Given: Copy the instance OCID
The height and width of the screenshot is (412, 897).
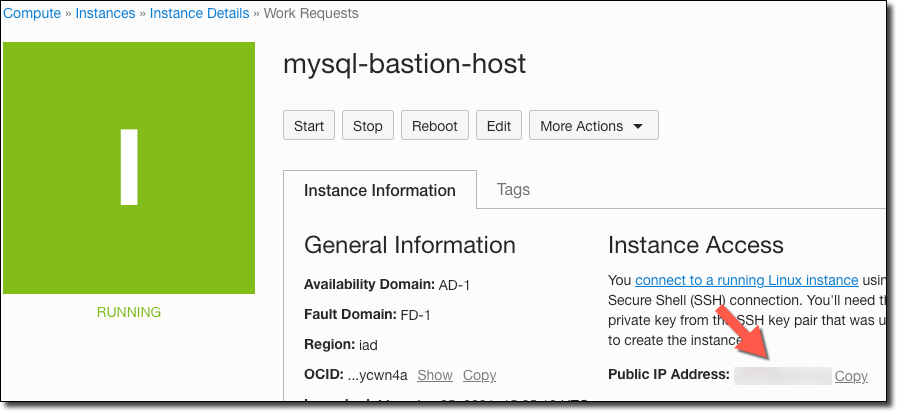Looking at the screenshot, I should [479, 375].
